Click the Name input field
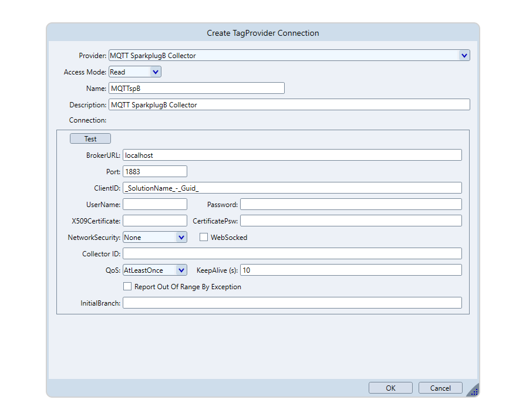This screenshot has width=526, height=420. [196, 89]
